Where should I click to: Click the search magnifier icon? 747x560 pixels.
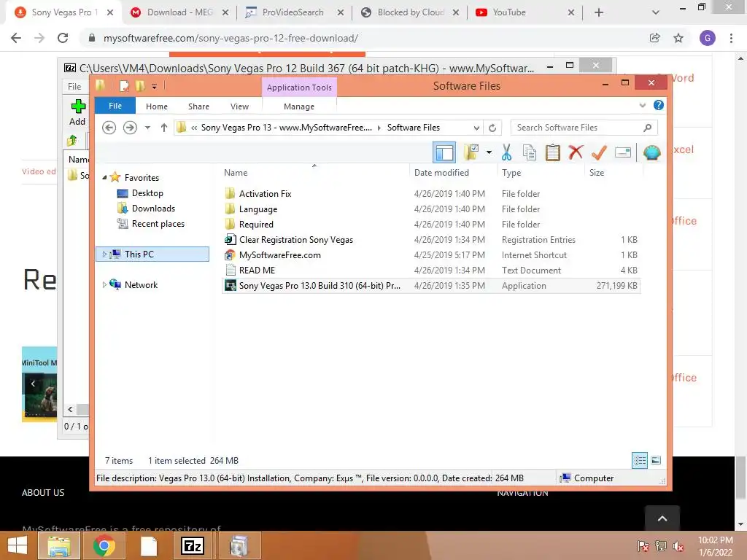(647, 128)
